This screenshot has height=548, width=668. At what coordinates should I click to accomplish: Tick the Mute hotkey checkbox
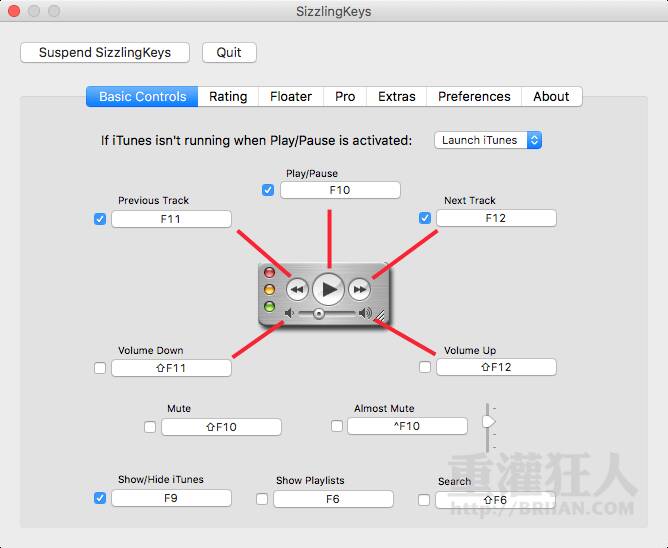pos(150,427)
